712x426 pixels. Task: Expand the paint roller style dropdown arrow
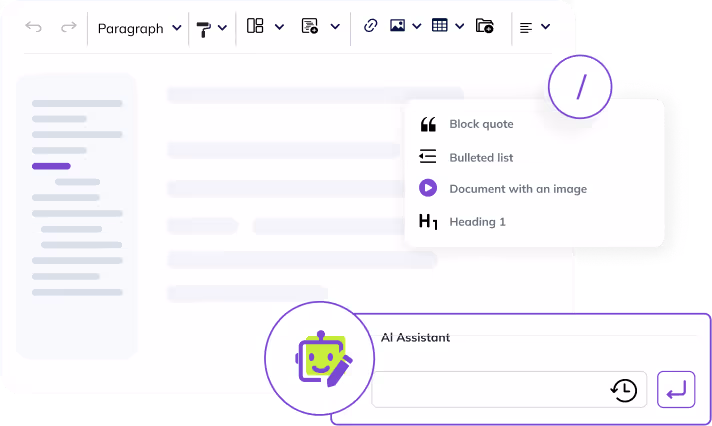pos(223,28)
